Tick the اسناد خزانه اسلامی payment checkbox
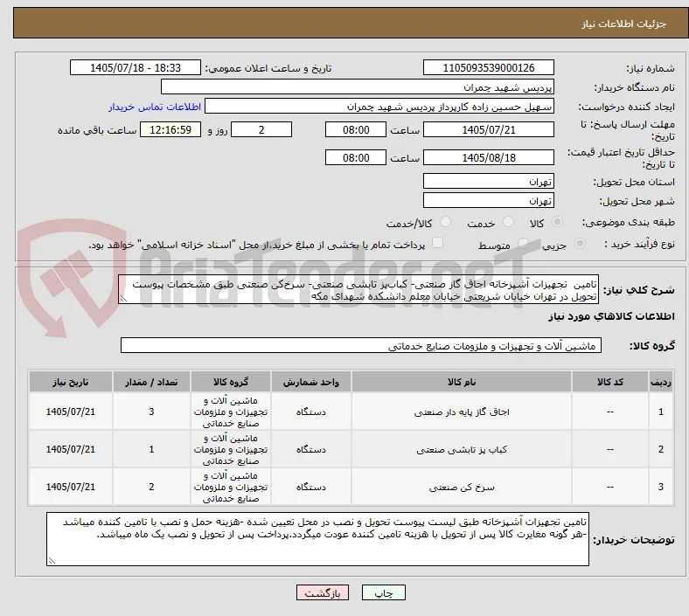 pos(438,243)
